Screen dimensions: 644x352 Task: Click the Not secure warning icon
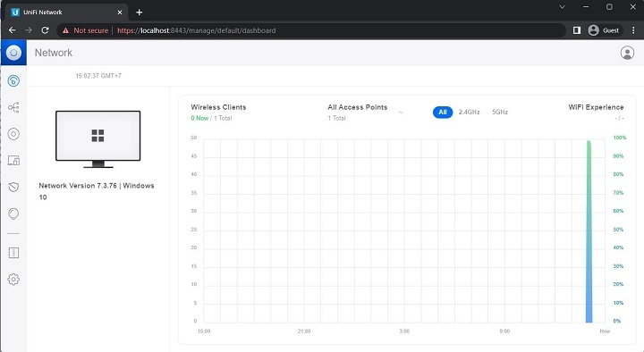(x=65, y=30)
